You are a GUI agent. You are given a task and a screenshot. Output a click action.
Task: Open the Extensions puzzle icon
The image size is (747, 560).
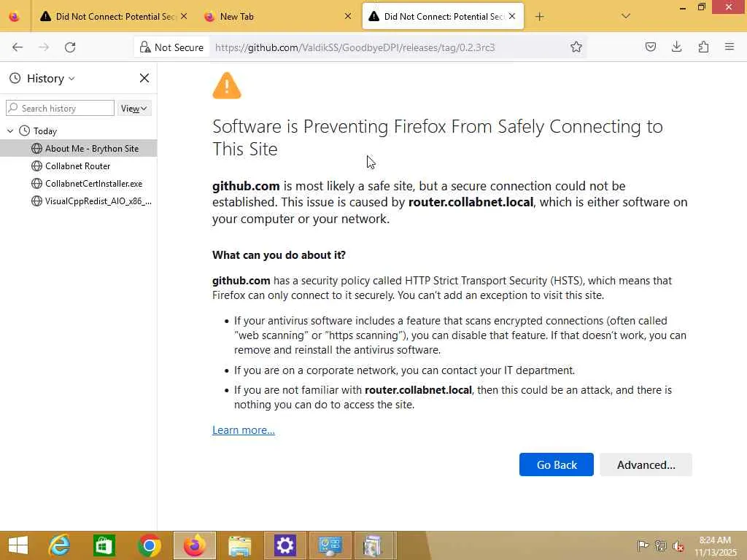pyautogui.click(x=703, y=47)
